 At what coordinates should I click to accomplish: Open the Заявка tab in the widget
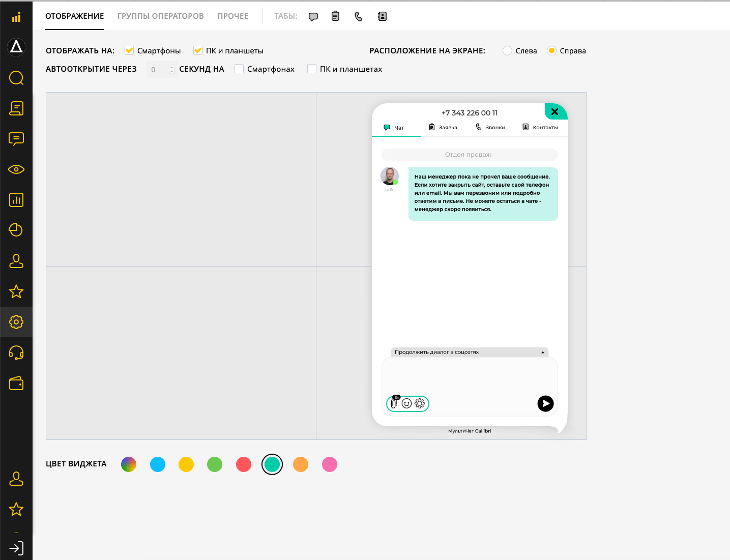(x=443, y=127)
